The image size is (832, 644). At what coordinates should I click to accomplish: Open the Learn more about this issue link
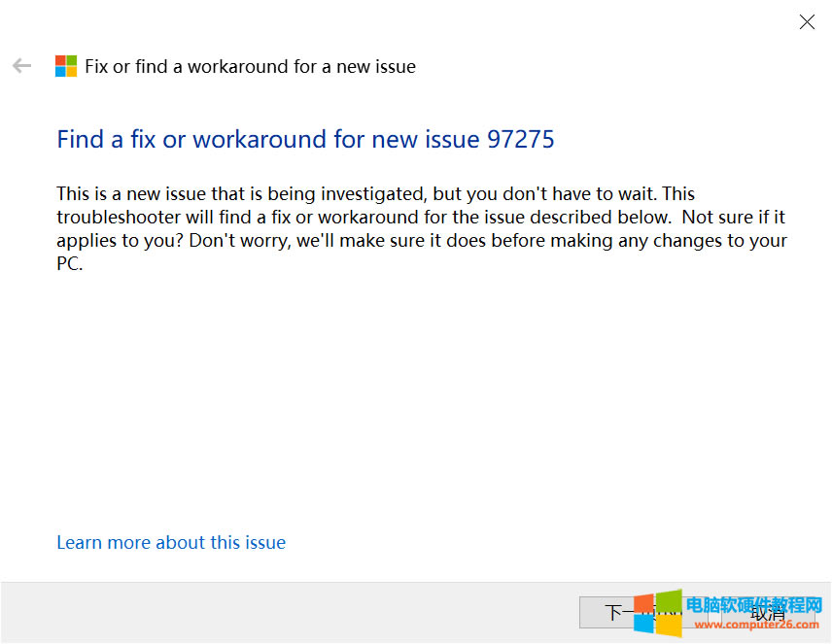(x=171, y=542)
